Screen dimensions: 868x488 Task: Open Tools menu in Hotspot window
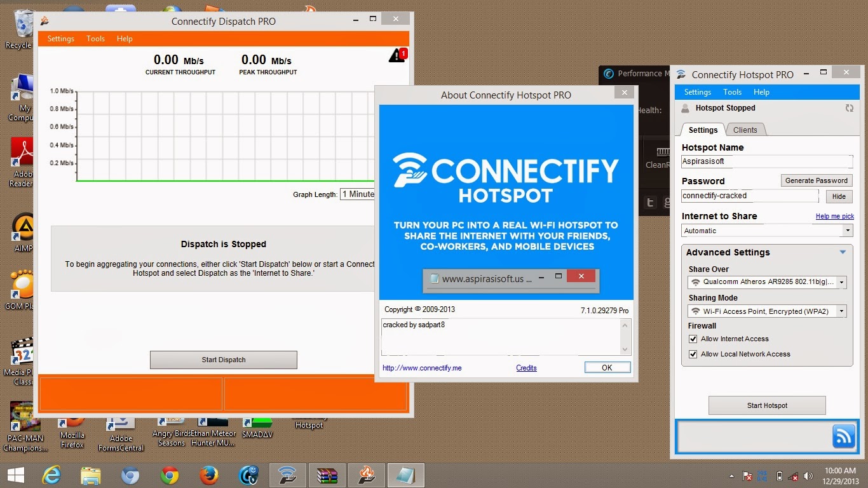click(x=732, y=92)
